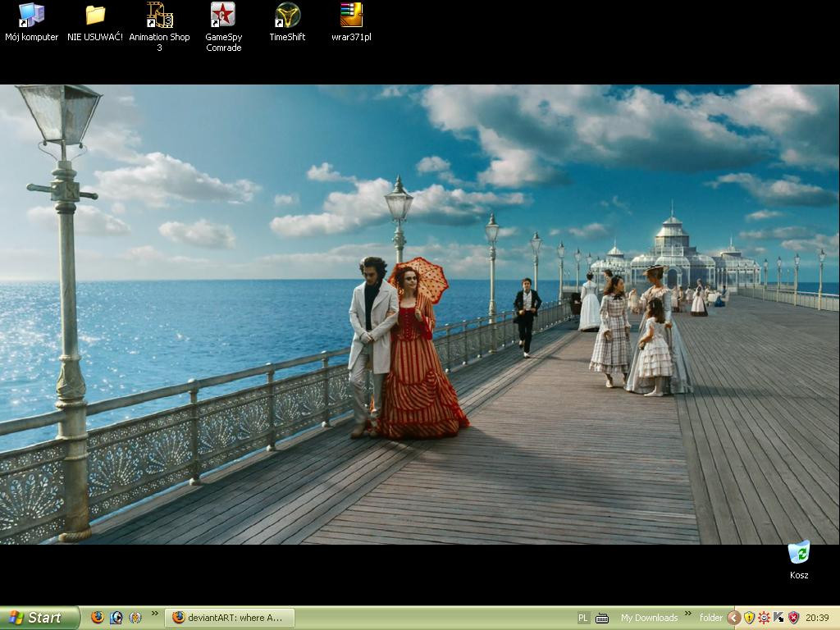Click the Kaspersky K tray icon
Screen dimensions: 840x630
pos(778,619)
